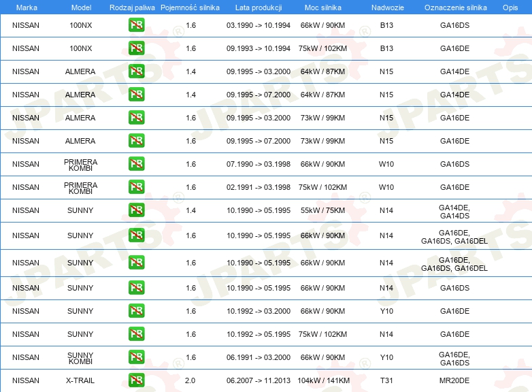Click the Lata produkcji column header

(x=259, y=7)
